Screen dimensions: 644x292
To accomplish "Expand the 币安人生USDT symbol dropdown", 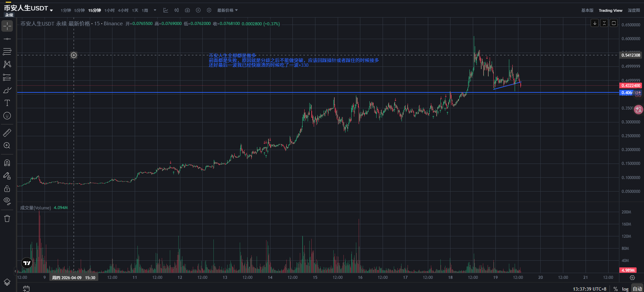I will [x=51, y=10].
